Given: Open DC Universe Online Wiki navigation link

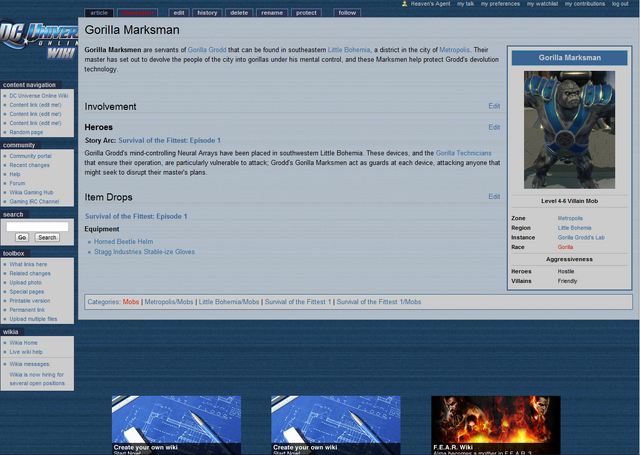Looking at the screenshot, I should click(x=39, y=96).
